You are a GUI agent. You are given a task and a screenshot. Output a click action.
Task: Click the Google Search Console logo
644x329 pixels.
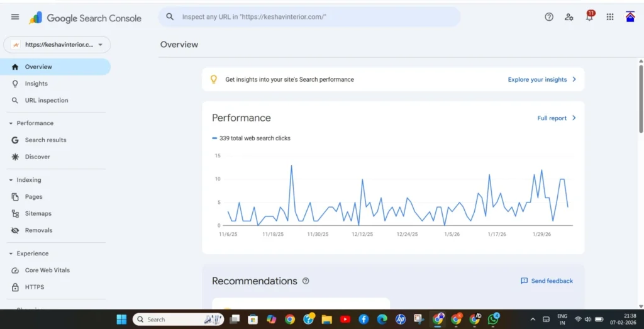[x=85, y=18]
